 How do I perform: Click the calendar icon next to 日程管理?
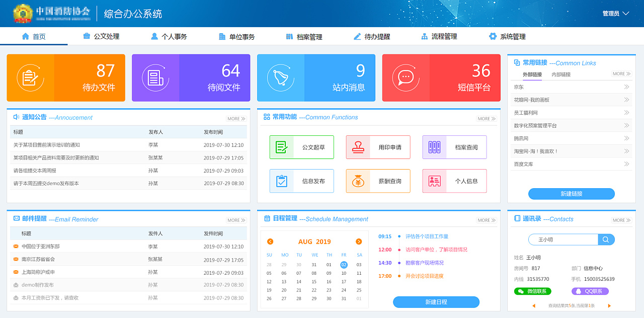pos(266,219)
